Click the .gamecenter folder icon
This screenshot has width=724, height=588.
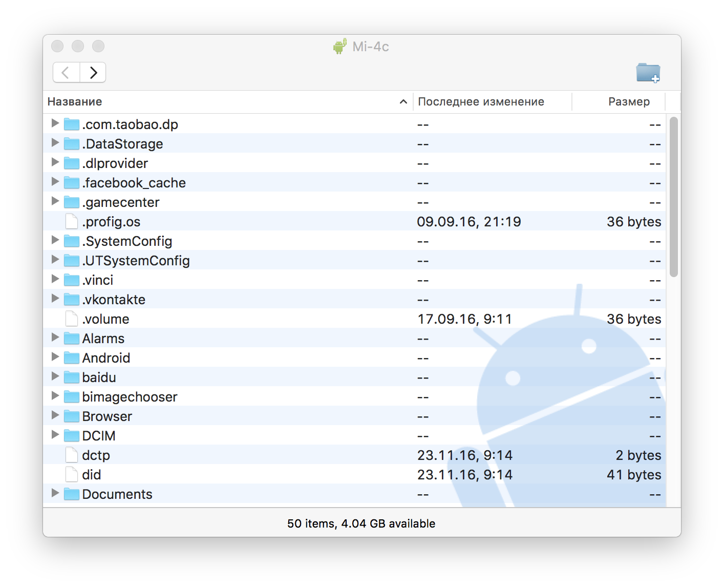pyautogui.click(x=72, y=202)
